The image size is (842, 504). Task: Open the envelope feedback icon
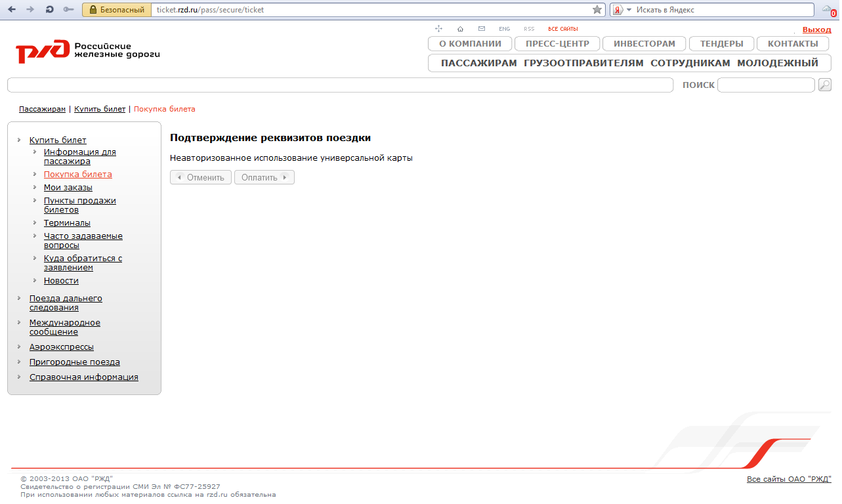(x=482, y=29)
